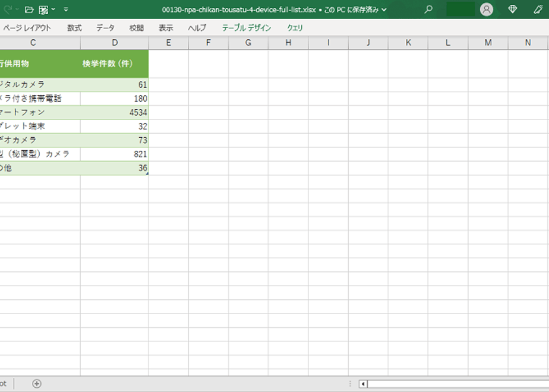This screenshot has height=392, width=549.
Task: Select the cell with value 61
Action: point(115,84)
